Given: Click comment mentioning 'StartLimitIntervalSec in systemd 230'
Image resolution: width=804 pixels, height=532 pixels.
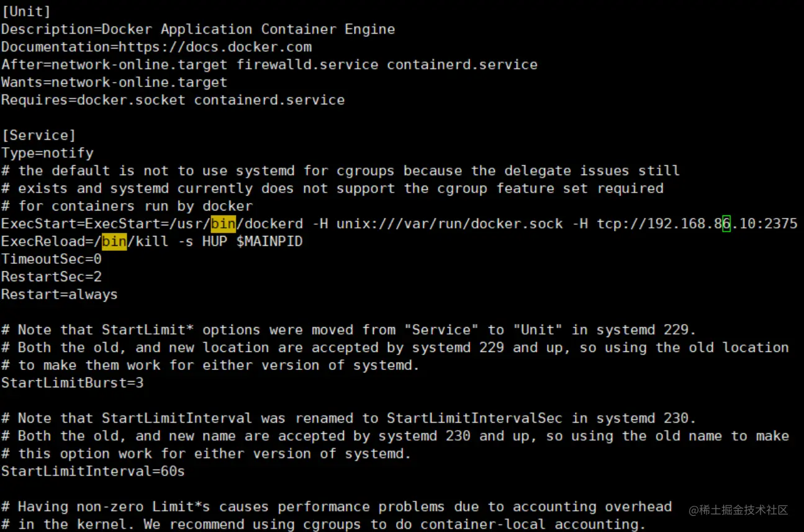Looking at the screenshot, I should [349, 418].
